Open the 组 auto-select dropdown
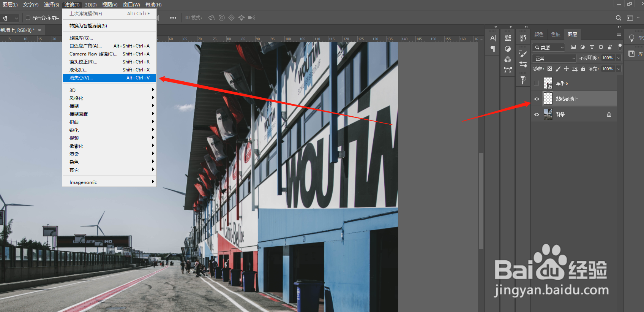 click(x=9, y=18)
